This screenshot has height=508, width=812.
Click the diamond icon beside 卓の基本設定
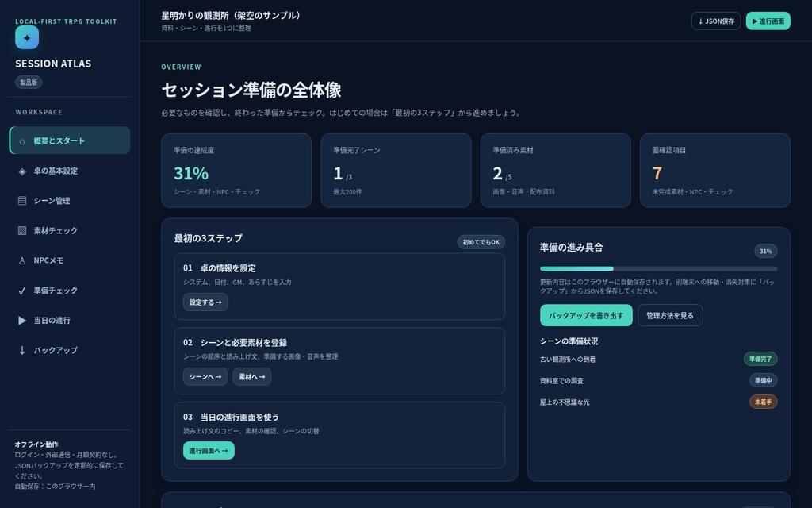(22, 171)
